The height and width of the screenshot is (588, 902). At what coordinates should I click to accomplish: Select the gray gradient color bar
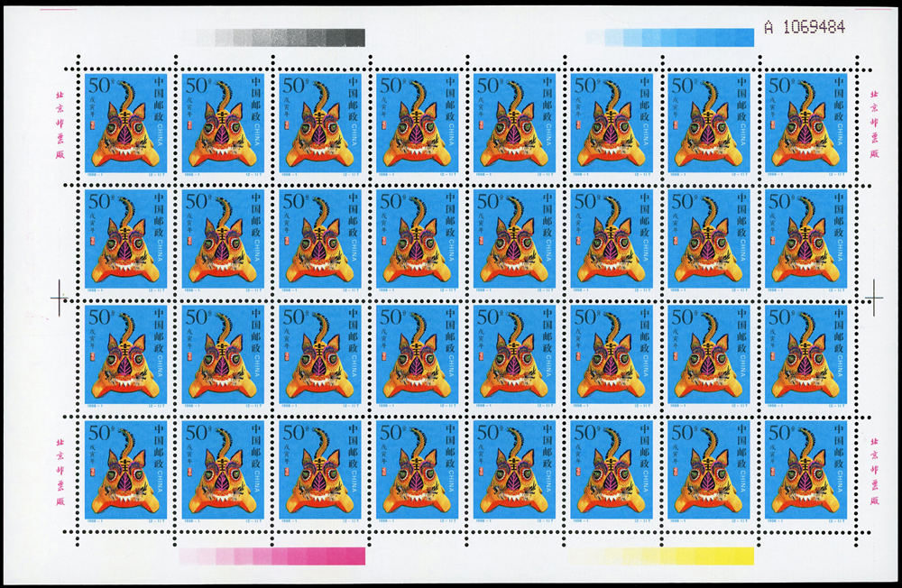(x=273, y=37)
